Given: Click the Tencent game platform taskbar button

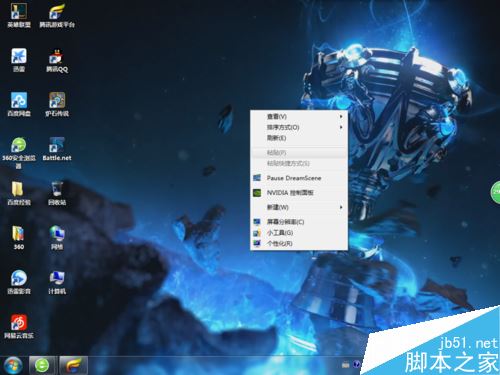Looking at the screenshot, I should pyautogui.click(x=73, y=365).
